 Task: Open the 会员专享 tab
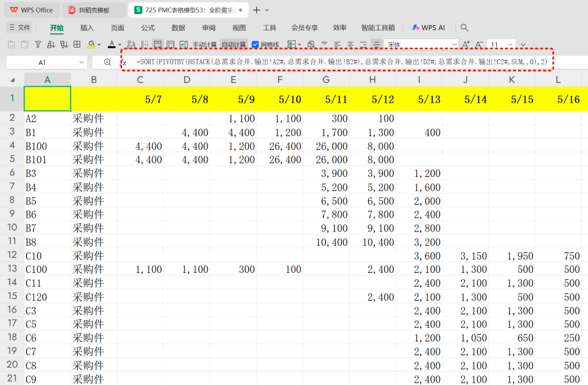click(x=304, y=28)
